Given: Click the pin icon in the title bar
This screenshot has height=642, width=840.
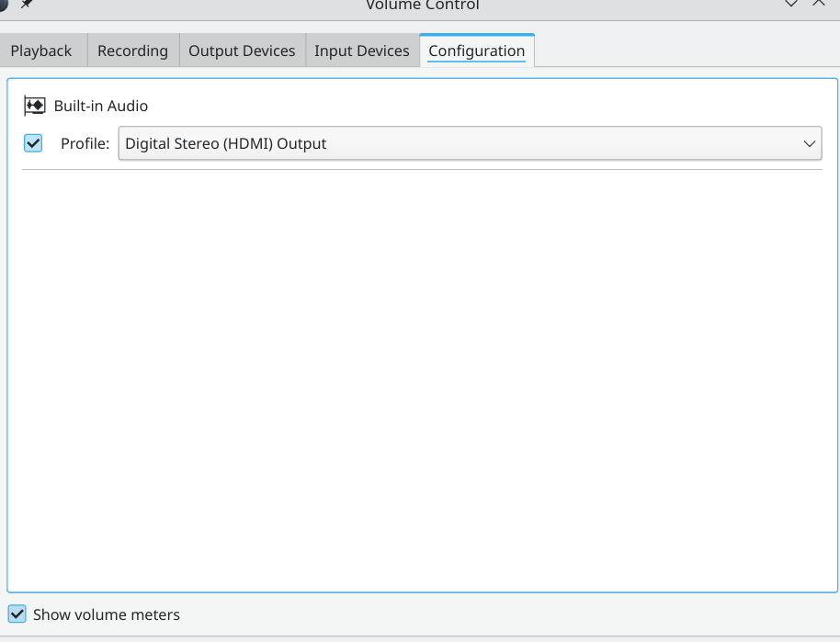Looking at the screenshot, I should click(x=24, y=4).
